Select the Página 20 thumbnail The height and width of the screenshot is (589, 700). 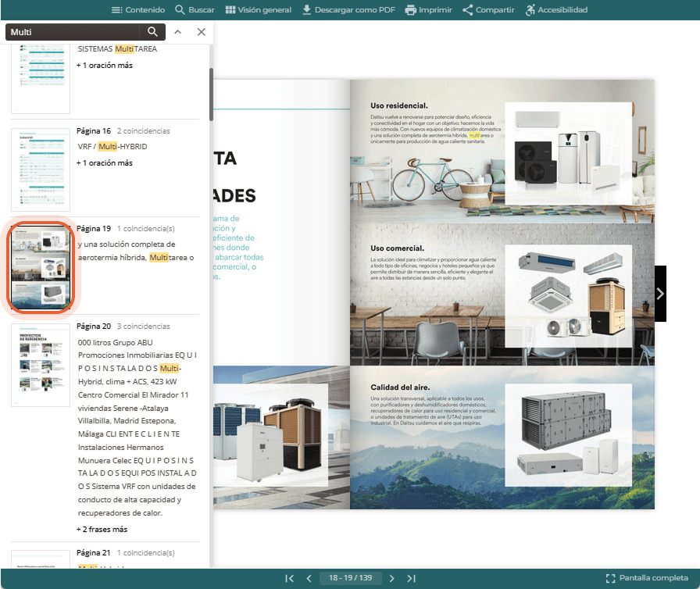coord(41,365)
